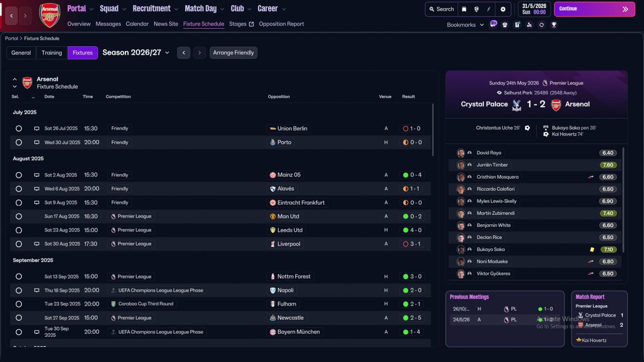This screenshot has width=644, height=362.
Task: Select the Porto friendly radio button
Action: [19, 142]
